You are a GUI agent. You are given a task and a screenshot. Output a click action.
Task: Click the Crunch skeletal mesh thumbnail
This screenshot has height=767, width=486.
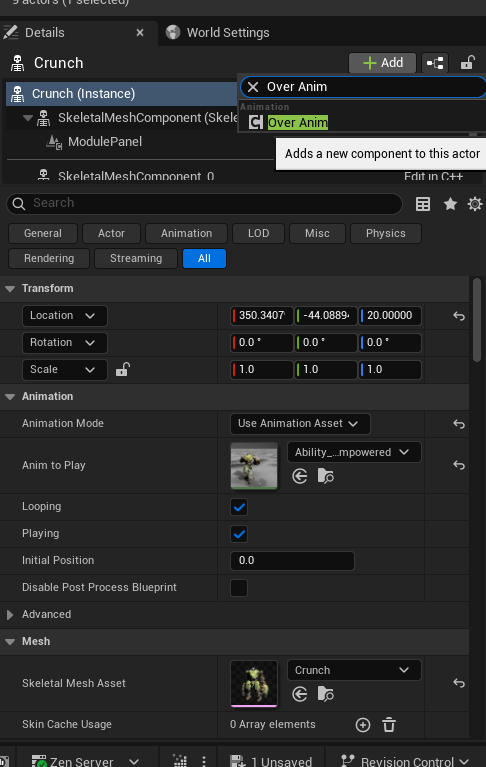254,683
